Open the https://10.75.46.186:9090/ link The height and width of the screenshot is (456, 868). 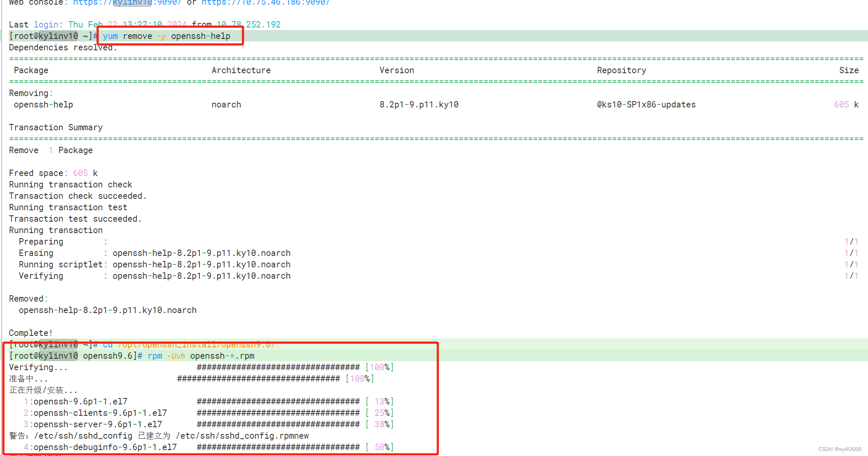265,3
